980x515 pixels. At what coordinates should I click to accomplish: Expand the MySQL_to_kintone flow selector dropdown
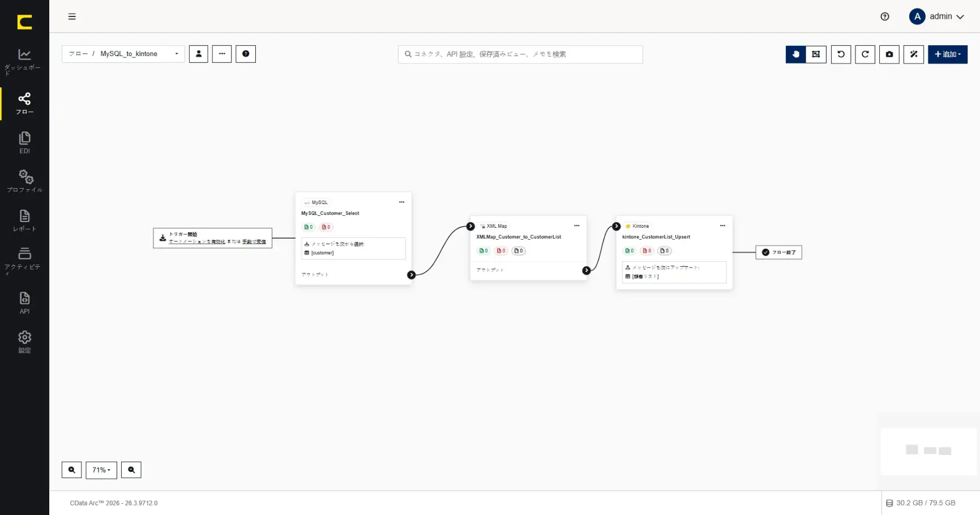coord(123,54)
